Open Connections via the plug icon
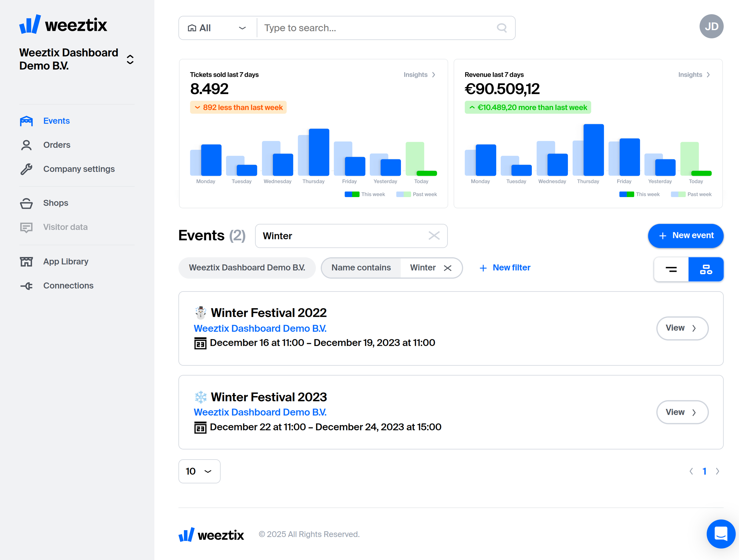 coord(26,286)
